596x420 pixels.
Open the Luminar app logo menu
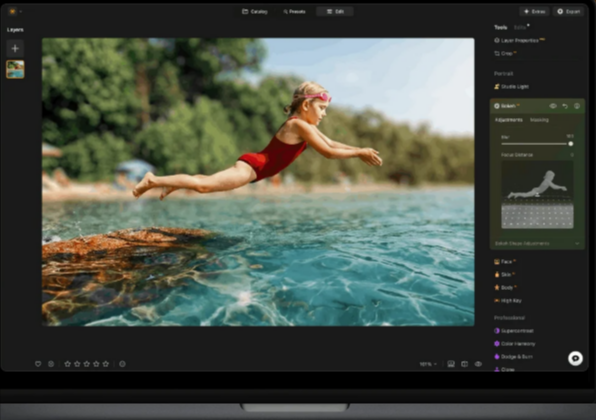pos(13,11)
